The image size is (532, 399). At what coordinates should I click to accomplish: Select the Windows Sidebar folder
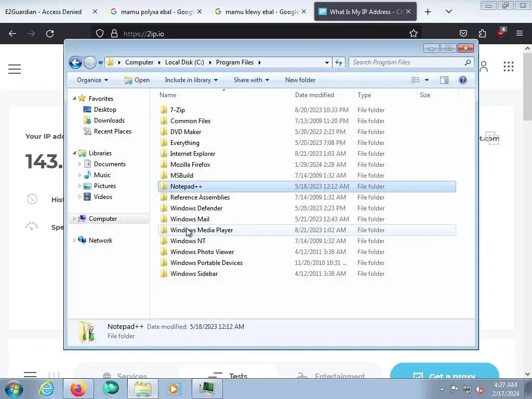tap(194, 273)
